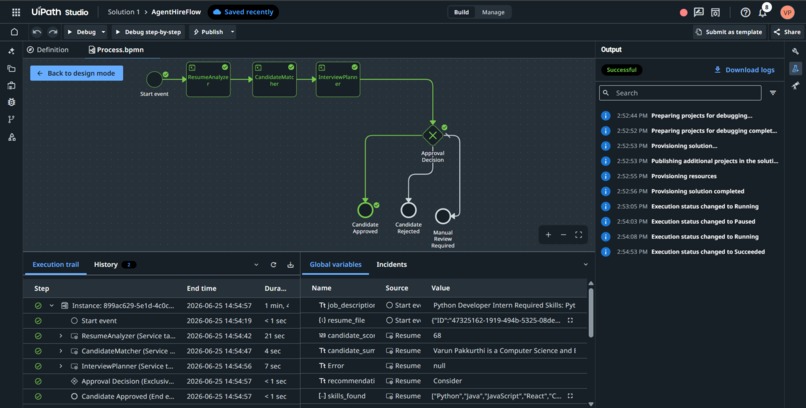Image resolution: width=806 pixels, height=408 pixels.
Task: Click the candidate score value 68
Action: pyautogui.click(x=437, y=336)
